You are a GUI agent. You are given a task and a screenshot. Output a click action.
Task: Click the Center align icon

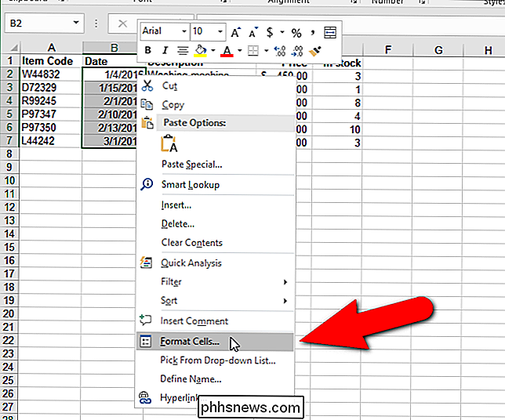click(182, 52)
